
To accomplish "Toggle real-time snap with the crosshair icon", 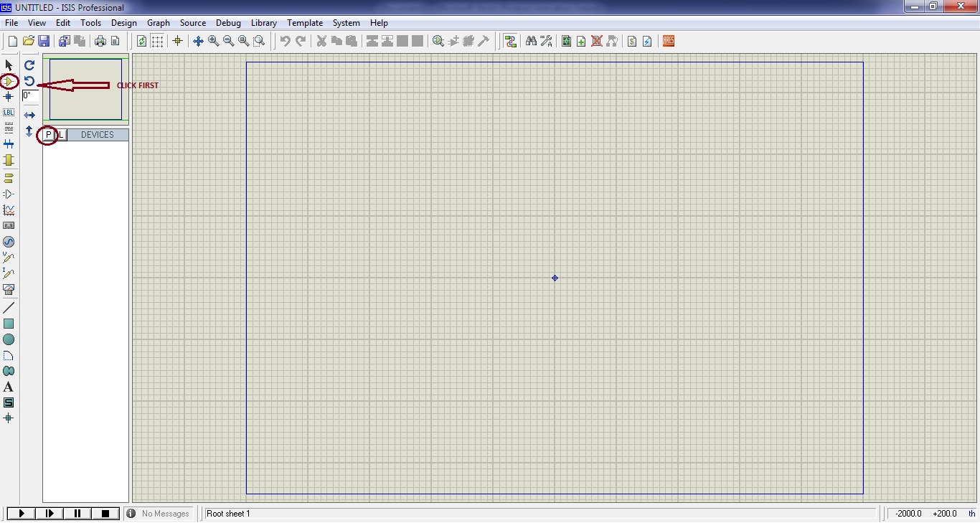I will click(x=177, y=41).
